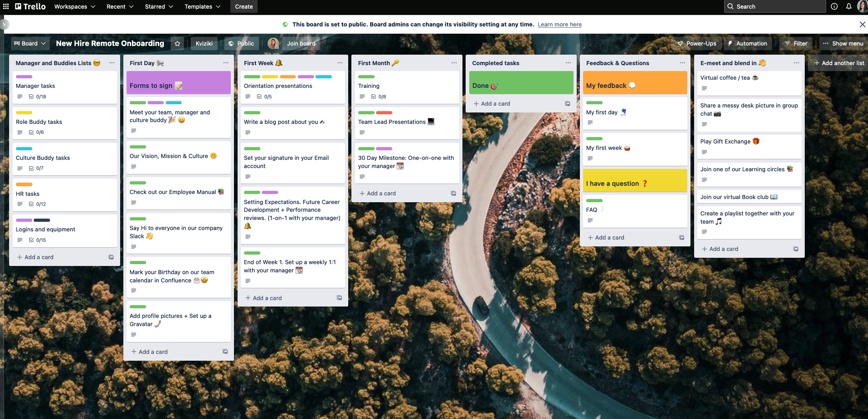This screenshot has height=419, width=868.
Task: Open the Workspaces dropdown
Action: (x=75, y=6)
